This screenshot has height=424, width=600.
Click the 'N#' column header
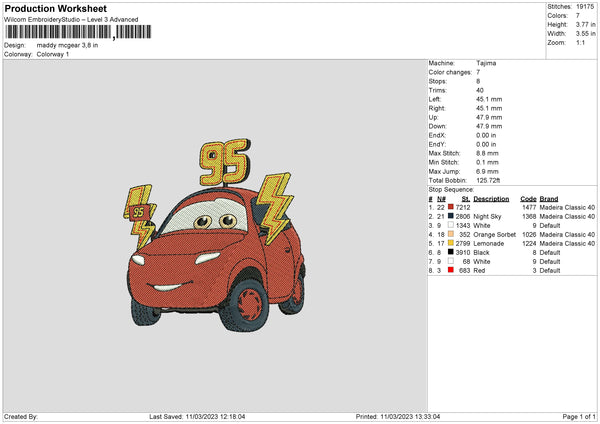442,199
